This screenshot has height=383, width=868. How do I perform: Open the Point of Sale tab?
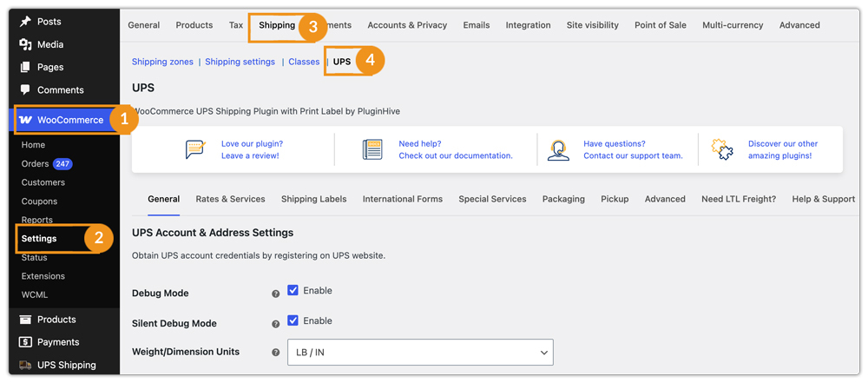click(x=661, y=25)
